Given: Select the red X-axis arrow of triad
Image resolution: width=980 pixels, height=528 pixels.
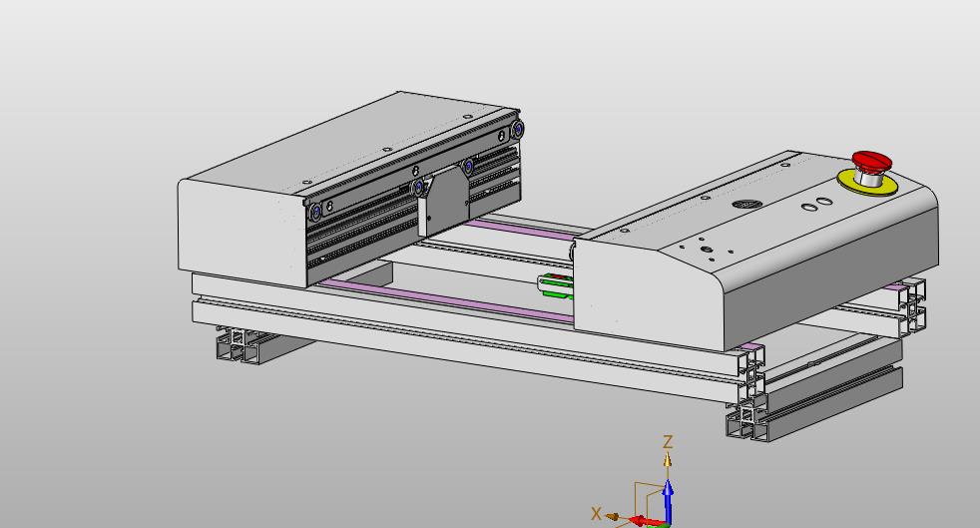Looking at the screenshot, I should [646, 520].
